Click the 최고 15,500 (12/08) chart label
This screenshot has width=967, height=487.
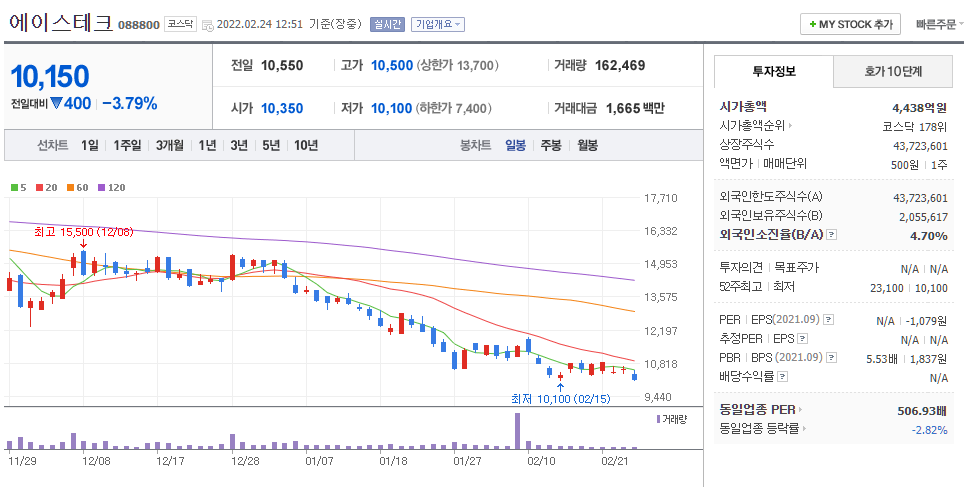click(84, 232)
